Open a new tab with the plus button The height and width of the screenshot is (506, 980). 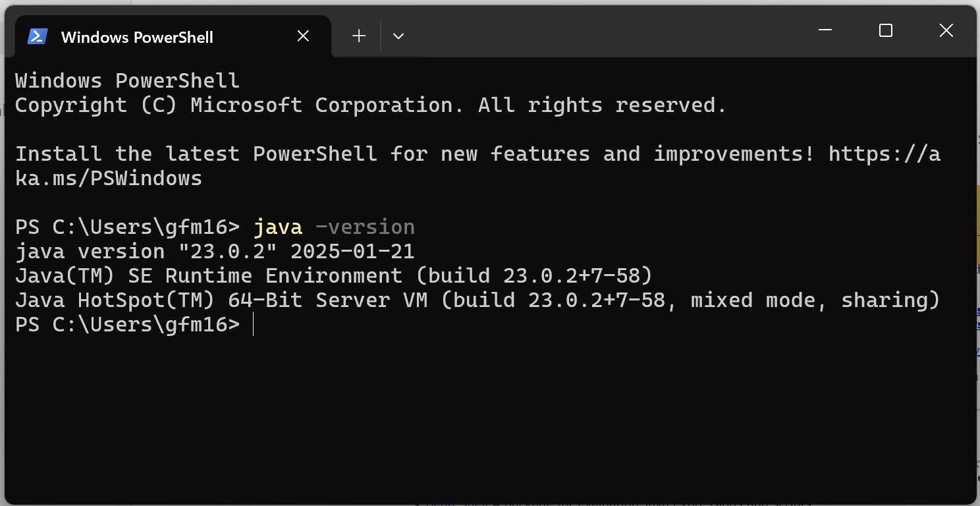pyautogui.click(x=359, y=36)
